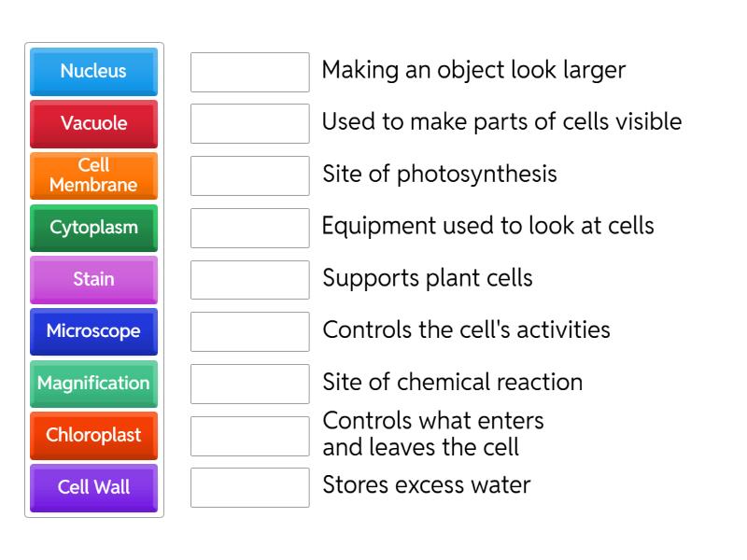Click the Microscope tile
The image size is (747, 560).
pos(93,331)
